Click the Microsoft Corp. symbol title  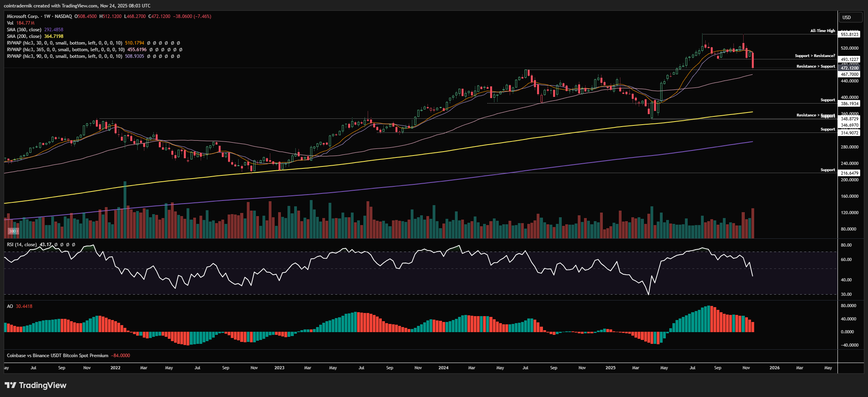point(23,16)
